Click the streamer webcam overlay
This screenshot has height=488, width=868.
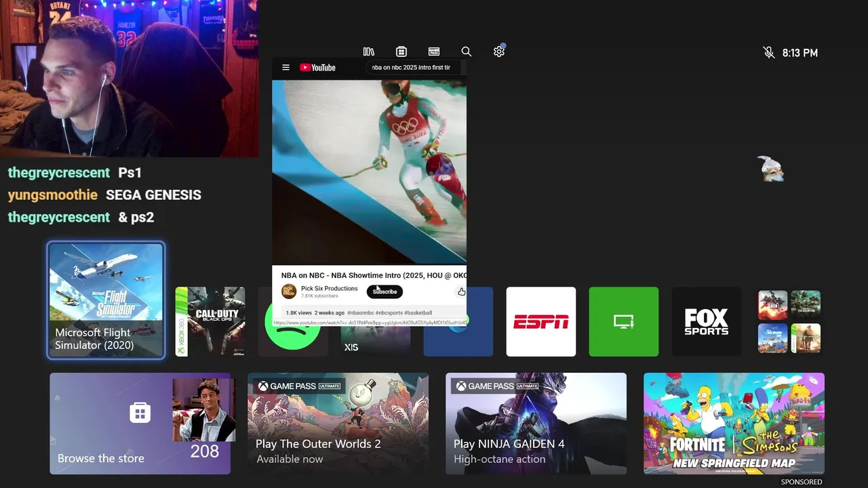129,78
